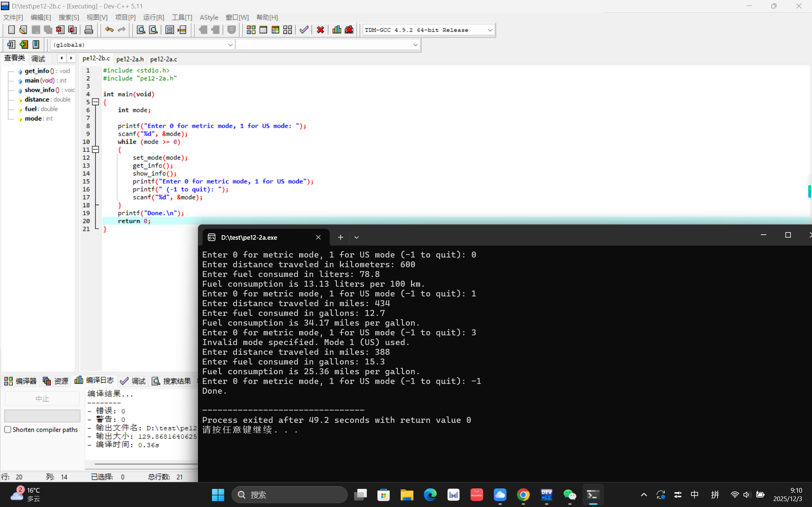Screen dimensions: 812x507
Task: Switch to the 编译器 bottom tab
Action: pyautogui.click(x=20, y=381)
